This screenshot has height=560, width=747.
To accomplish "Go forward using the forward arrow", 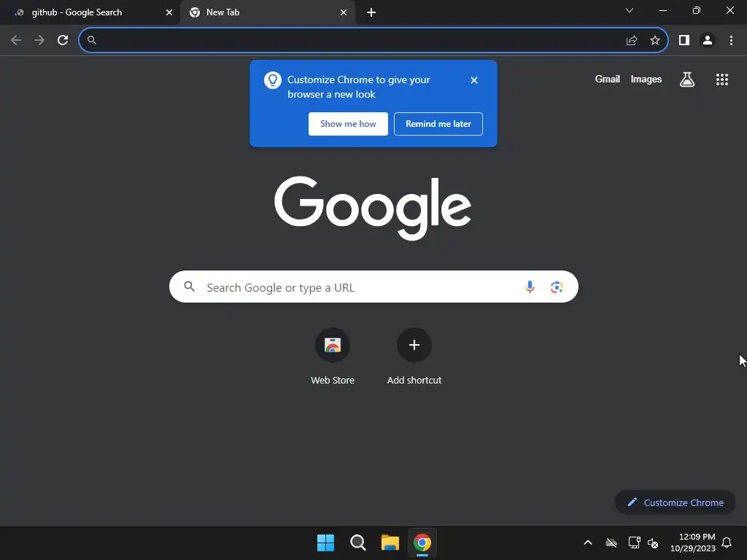I will tap(39, 41).
